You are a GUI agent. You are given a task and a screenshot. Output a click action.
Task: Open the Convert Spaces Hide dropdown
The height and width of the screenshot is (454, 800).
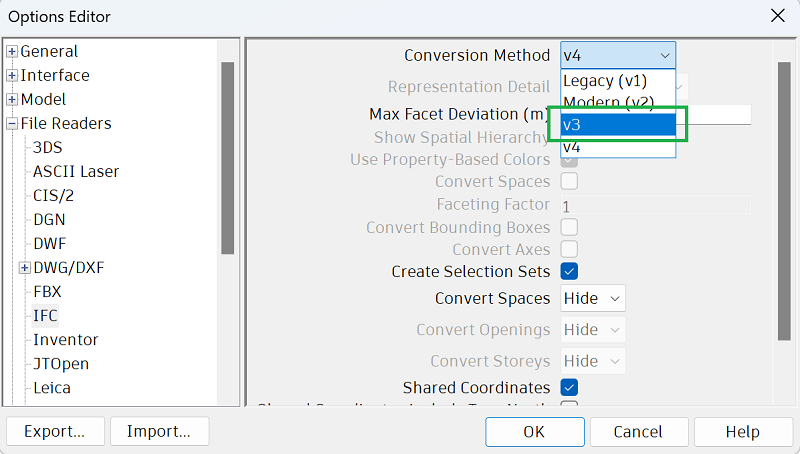point(593,298)
